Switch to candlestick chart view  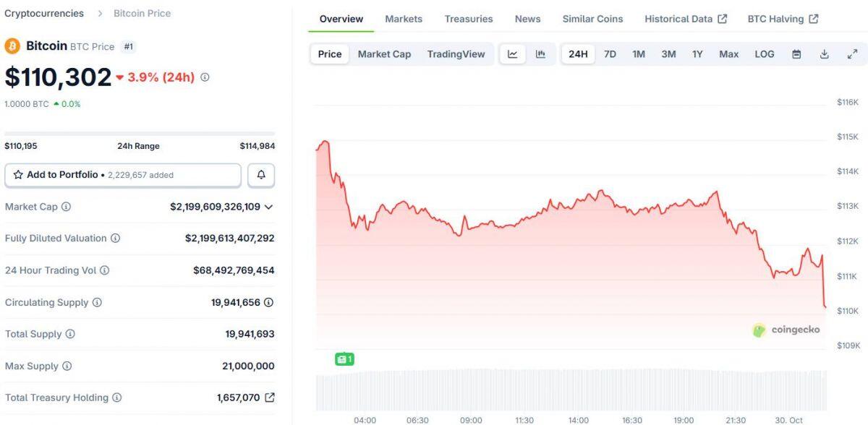[x=540, y=53]
